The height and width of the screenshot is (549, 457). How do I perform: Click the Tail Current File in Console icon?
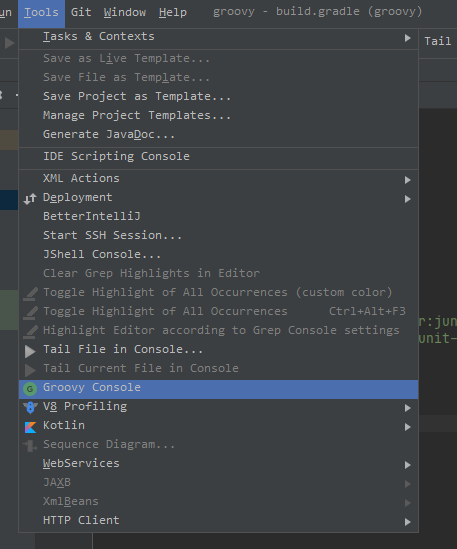pyautogui.click(x=30, y=370)
